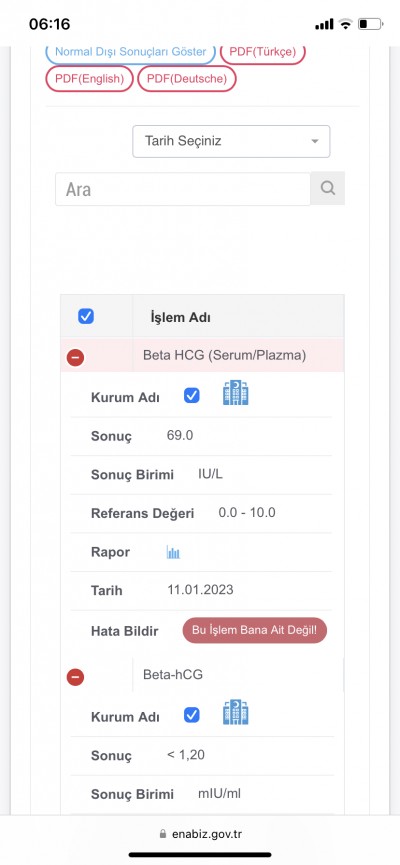Open hospital icon for Beta HCG (Serum/Plazma)
Viewport: 400px width, 865px height.
pyautogui.click(x=236, y=393)
